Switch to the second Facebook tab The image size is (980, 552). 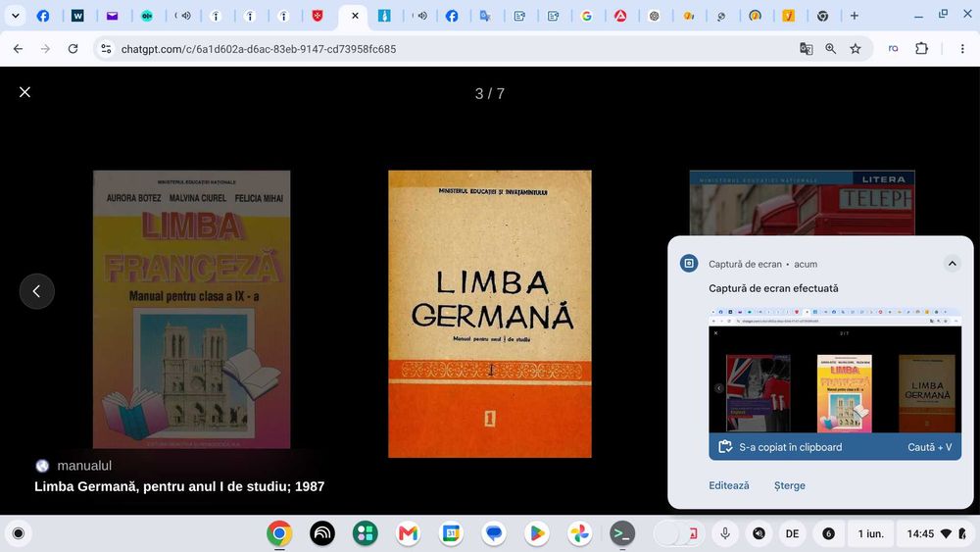pos(451,16)
